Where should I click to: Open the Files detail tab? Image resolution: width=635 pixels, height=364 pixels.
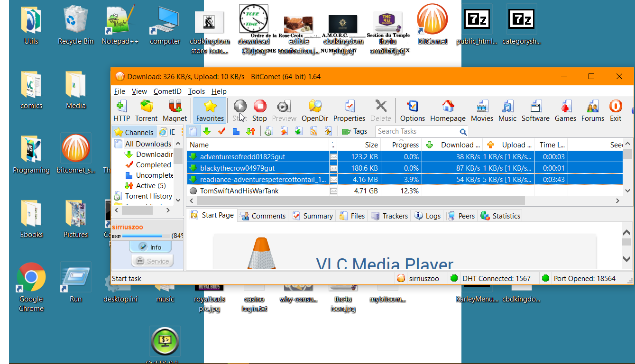[352, 216]
